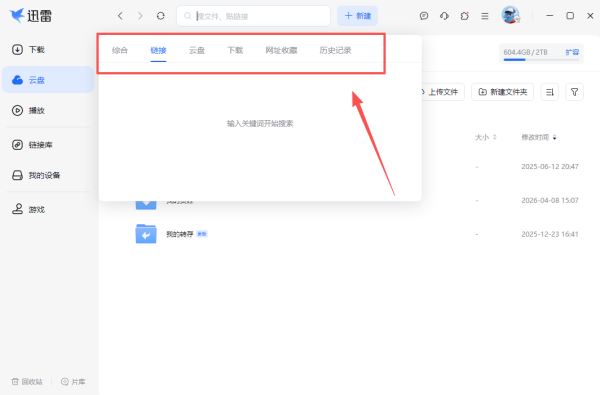
Task: Click the refresh icon in top bar
Action: 161,16
